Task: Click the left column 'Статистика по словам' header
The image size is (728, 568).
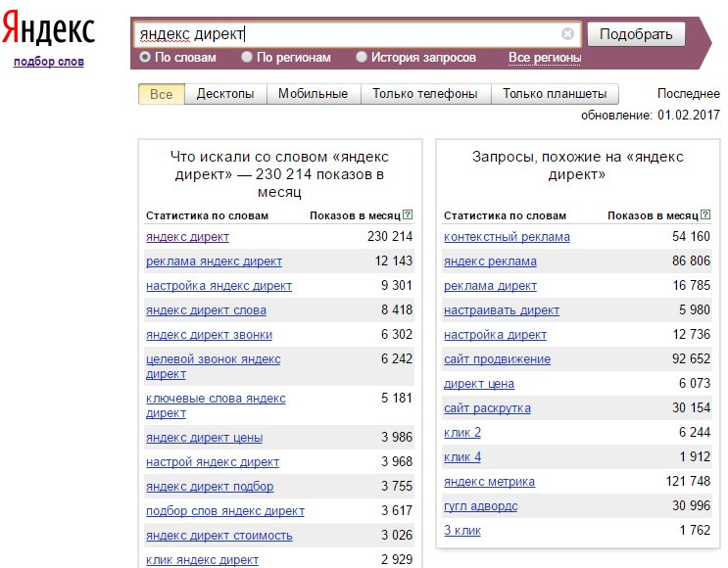Action: (207, 215)
